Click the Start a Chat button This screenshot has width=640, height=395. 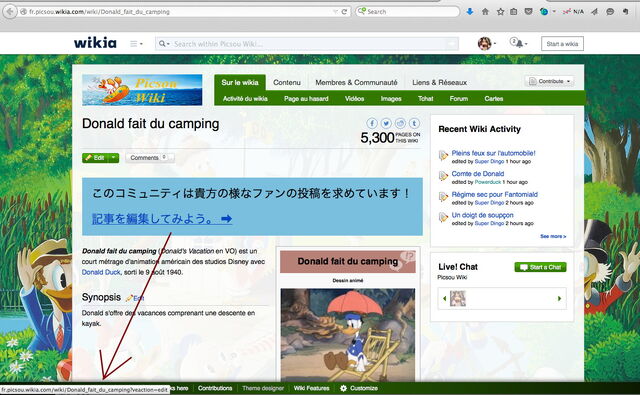pos(540,267)
